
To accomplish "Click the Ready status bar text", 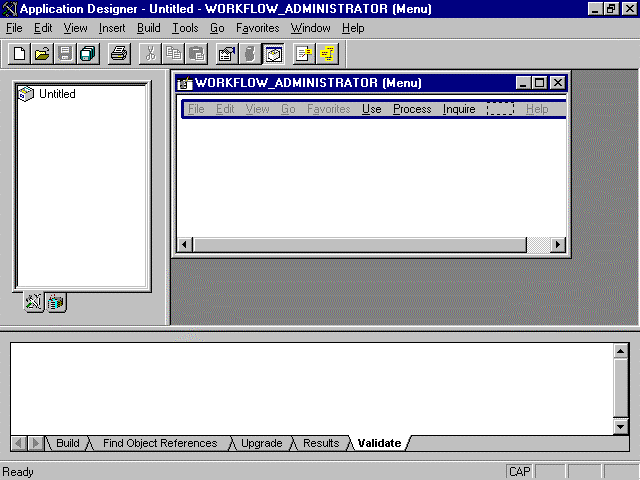I will click(x=18, y=472).
